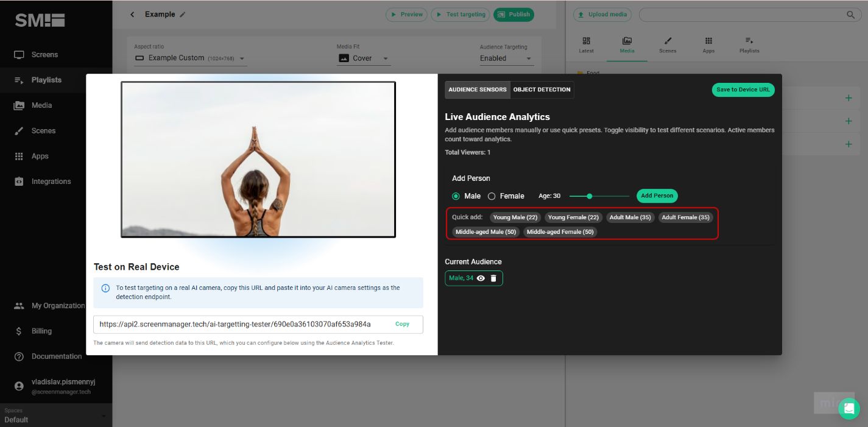Open the Scenes sidebar item
Screen dimensions: 868x427
pyautogui.click(x=43, y=130)
